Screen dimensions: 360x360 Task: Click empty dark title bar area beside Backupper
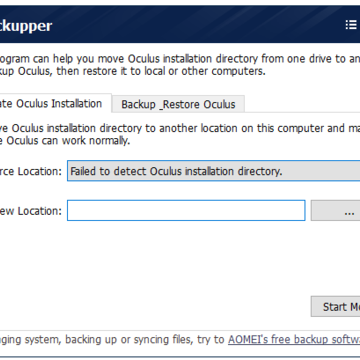tap(197, 25)
